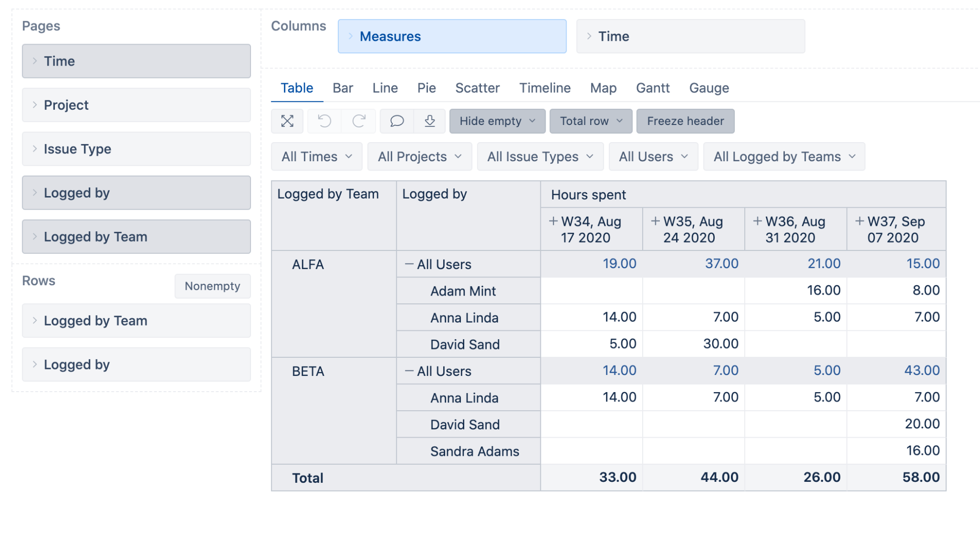The width and height of the screenshot is (980, 548).
Task: Open the Hide empty dropdown
Action: click(497, 121)
